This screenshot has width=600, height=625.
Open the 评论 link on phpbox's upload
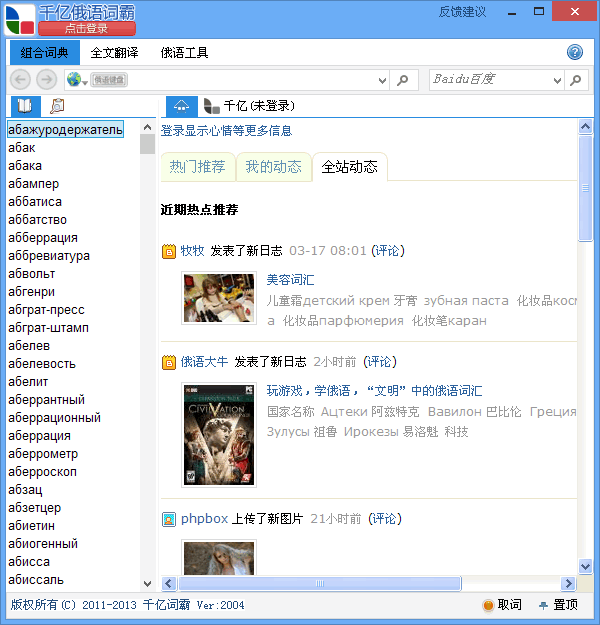tap(384, 519)
